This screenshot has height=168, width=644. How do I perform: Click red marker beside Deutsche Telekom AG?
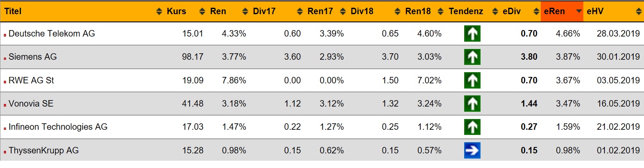[5, 35]
